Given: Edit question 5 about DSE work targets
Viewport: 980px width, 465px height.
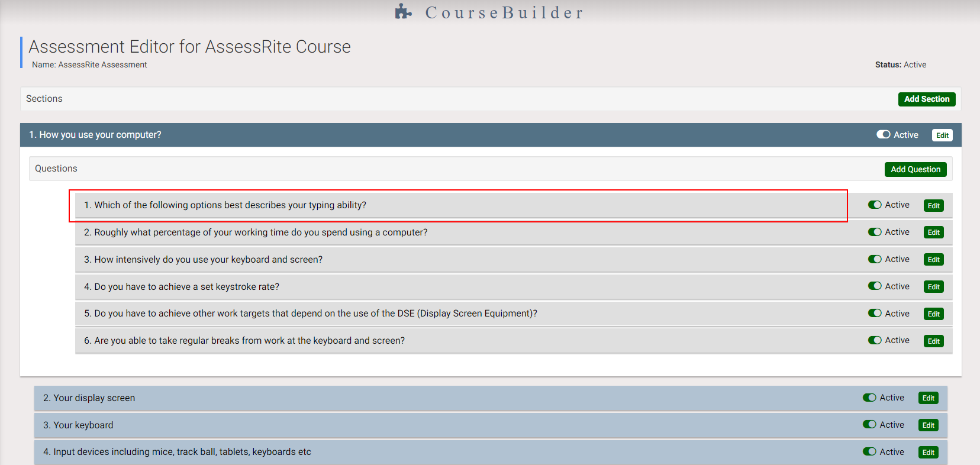Looking at the screenshot, I should coord(933,314).
